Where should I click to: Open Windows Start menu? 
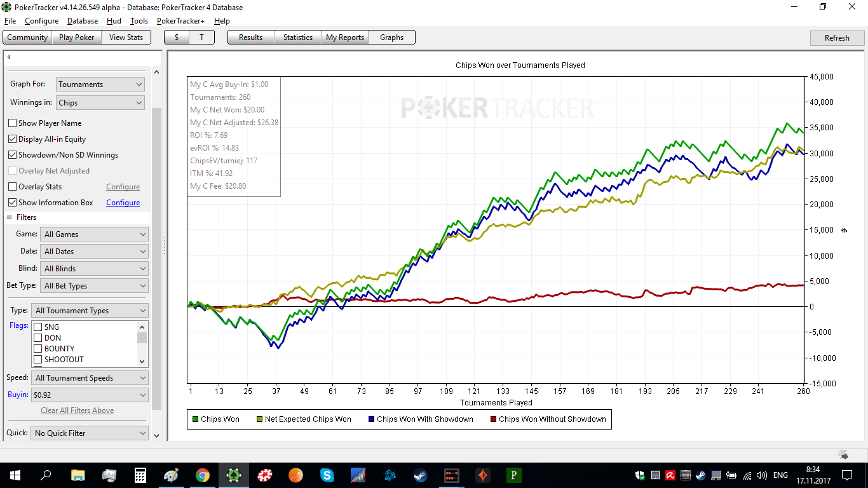(15, 475)
